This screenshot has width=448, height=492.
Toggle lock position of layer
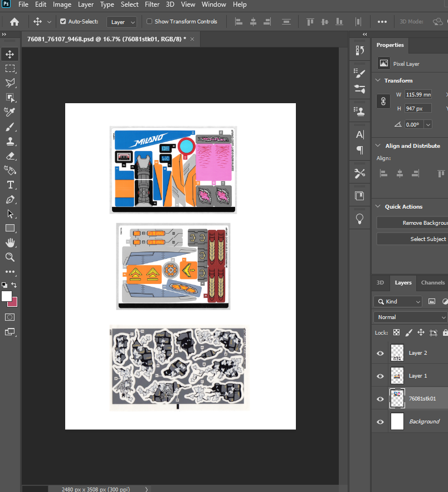(x=421, y=332)
